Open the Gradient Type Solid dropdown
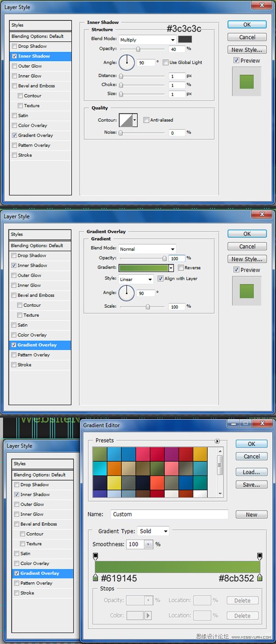276x644 pixels. (153, 531)
